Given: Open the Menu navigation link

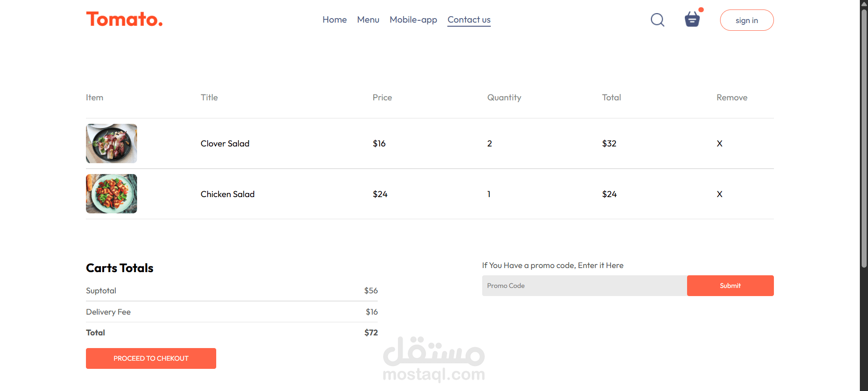Looking at the screenshot, I should pyautogui.click(x=368, y=20).
